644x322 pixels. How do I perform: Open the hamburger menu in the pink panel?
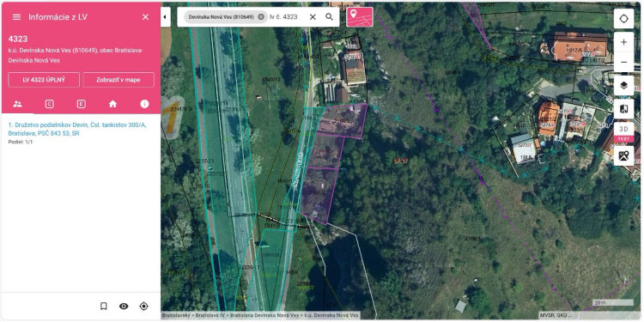pyautogui.click(x=16, y=17)
